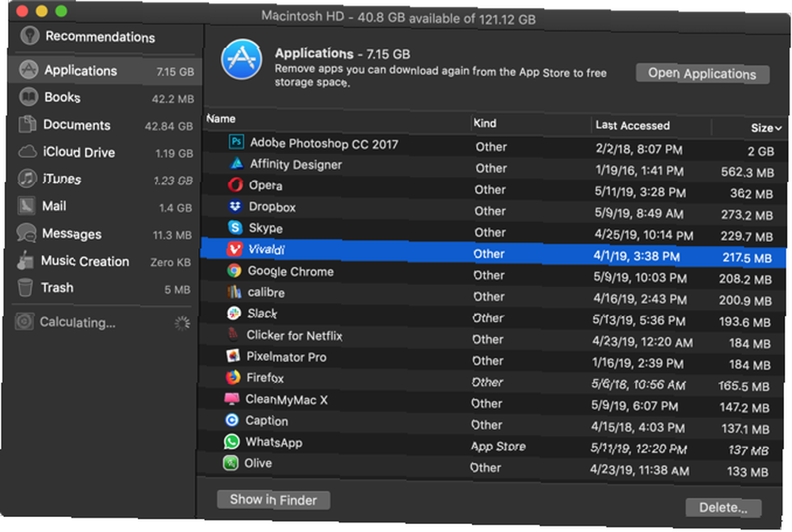The width and height of the screenshot is (792, 532).
Task: Click the Dropbox app icon
Action: pos(235,206)
